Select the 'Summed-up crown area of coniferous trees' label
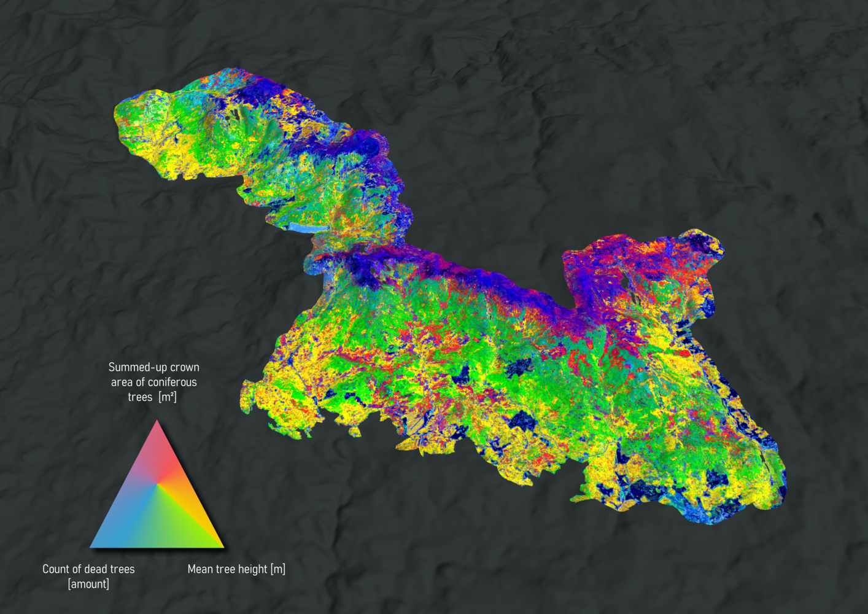 click(x=153, y=382)
